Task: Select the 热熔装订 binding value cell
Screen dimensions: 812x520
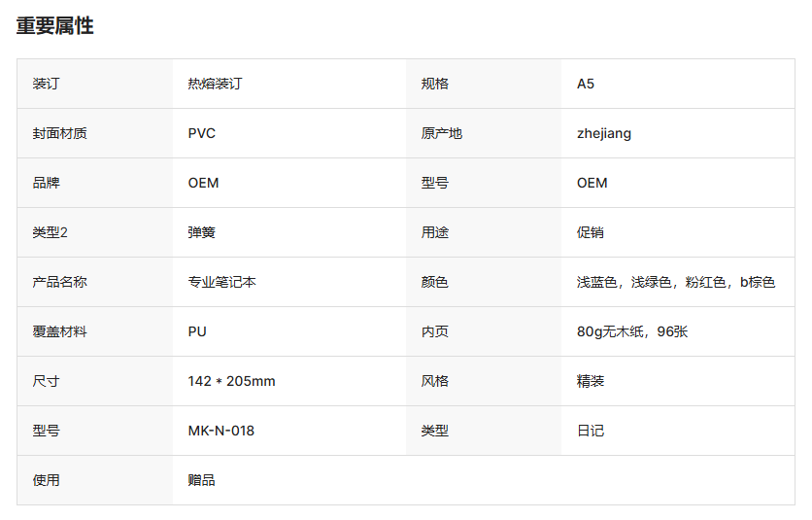Action: click(x=215, y=84)
